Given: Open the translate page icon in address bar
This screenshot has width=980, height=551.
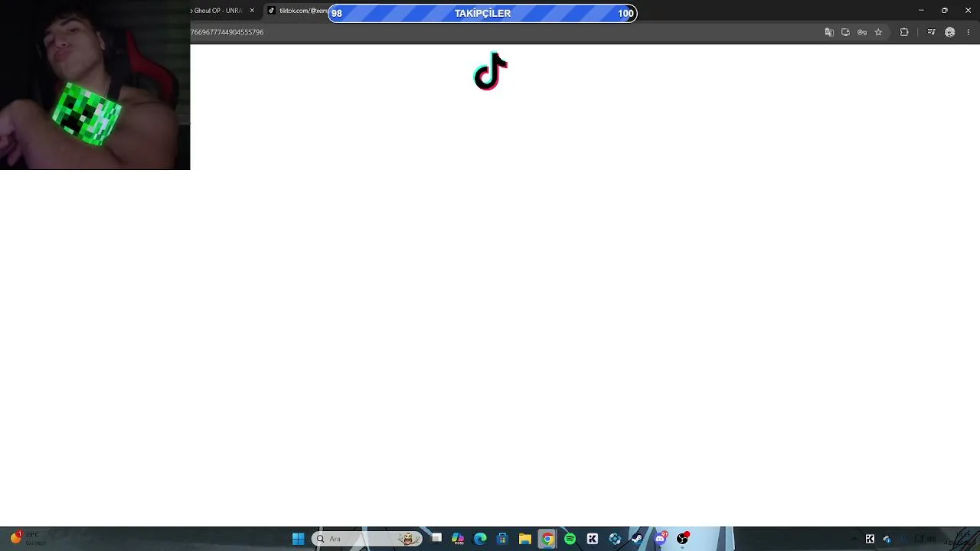Looking at the screenshot, I should tap(829, 32).
